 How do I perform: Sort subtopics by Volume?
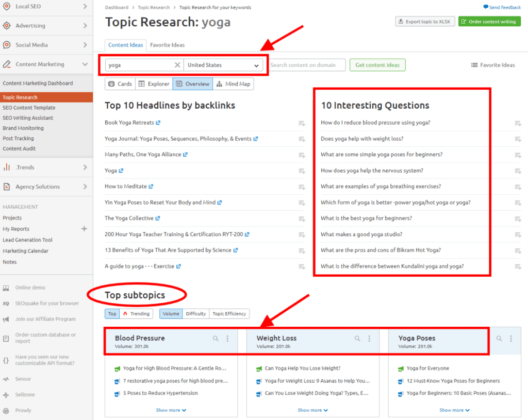click(x=171, y=314)
